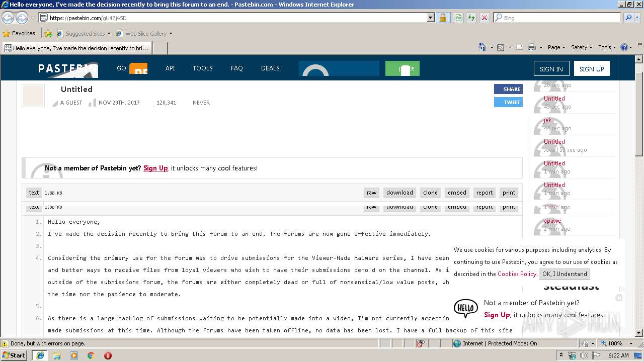Open the Tools menu
644x362 pixels.
[x=607, y=47]
